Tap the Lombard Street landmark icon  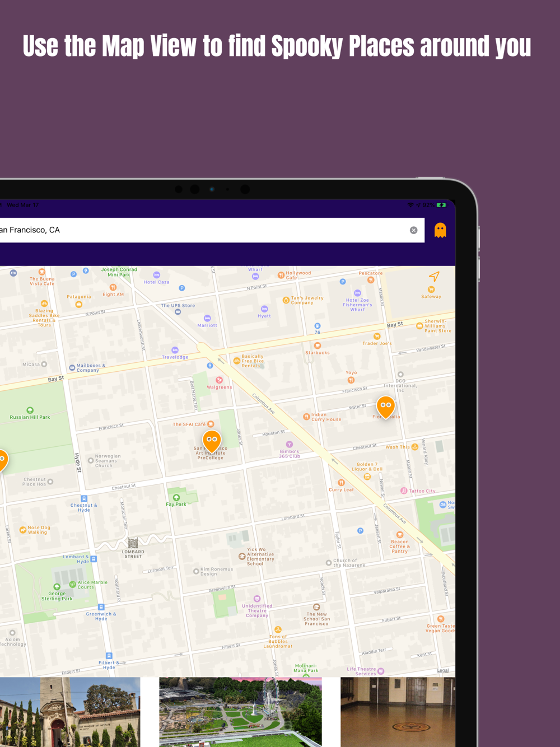133,543
